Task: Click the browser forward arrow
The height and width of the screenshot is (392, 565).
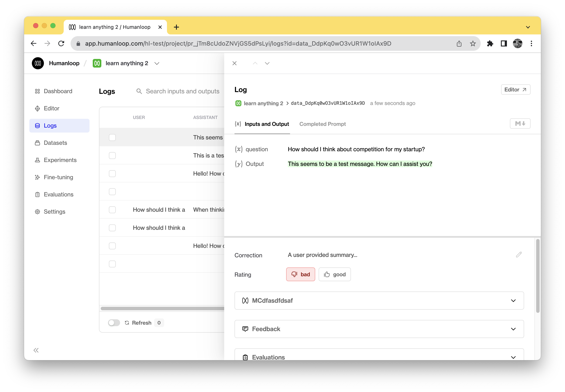Action: [47, 43]
